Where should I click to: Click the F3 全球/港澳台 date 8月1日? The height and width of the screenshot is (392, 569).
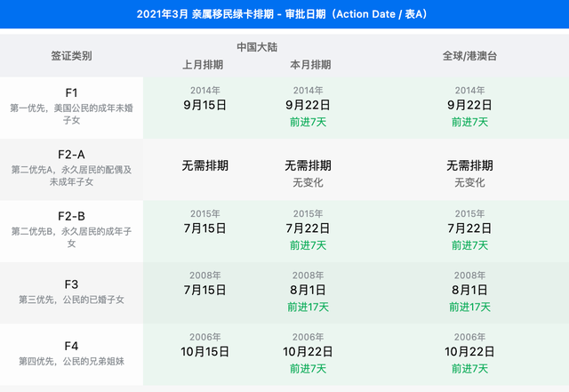(x=469, y=290)
